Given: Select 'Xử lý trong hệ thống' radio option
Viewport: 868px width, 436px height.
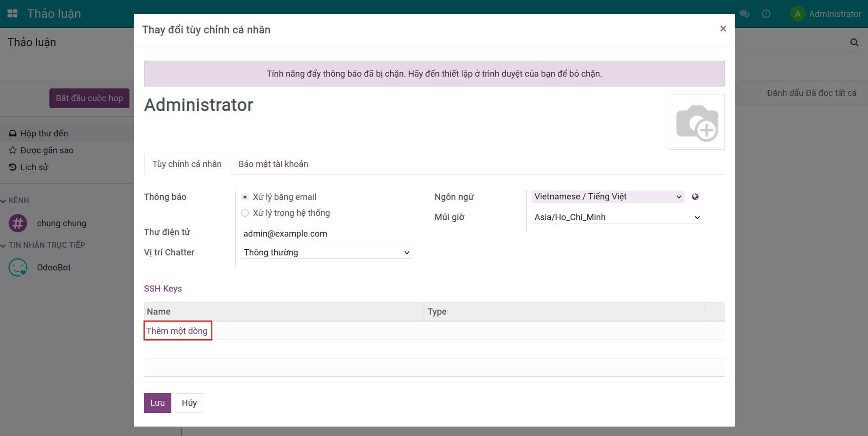Looking at the screenshot, I should coord(245,213).
